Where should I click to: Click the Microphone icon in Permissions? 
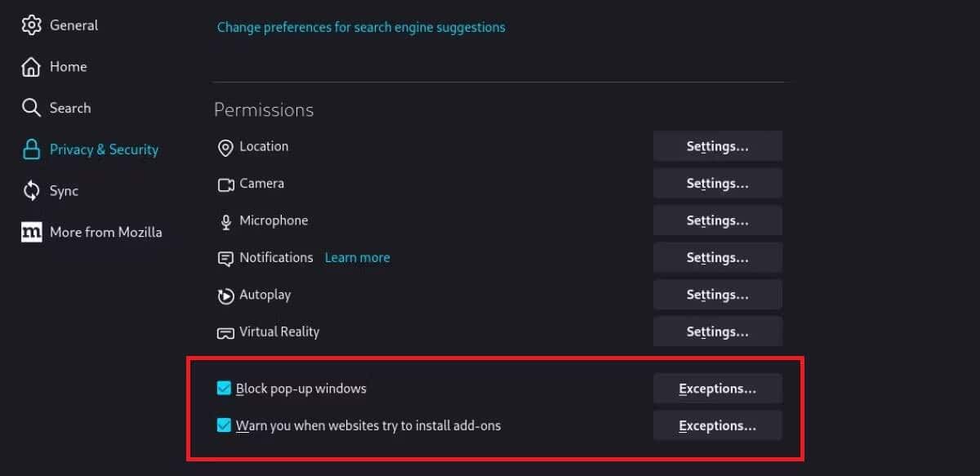coord(225,220)
